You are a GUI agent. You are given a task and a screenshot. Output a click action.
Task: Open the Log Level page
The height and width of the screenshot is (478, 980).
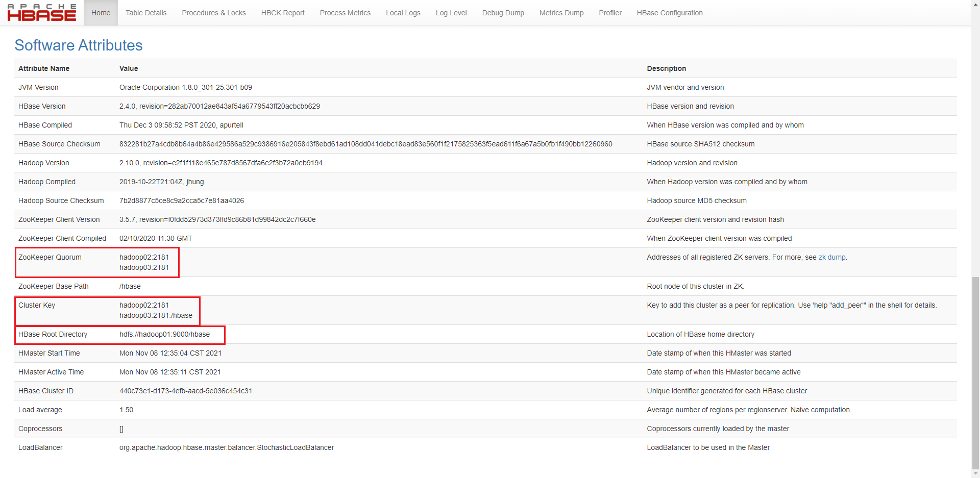click(x=451, y=13)
